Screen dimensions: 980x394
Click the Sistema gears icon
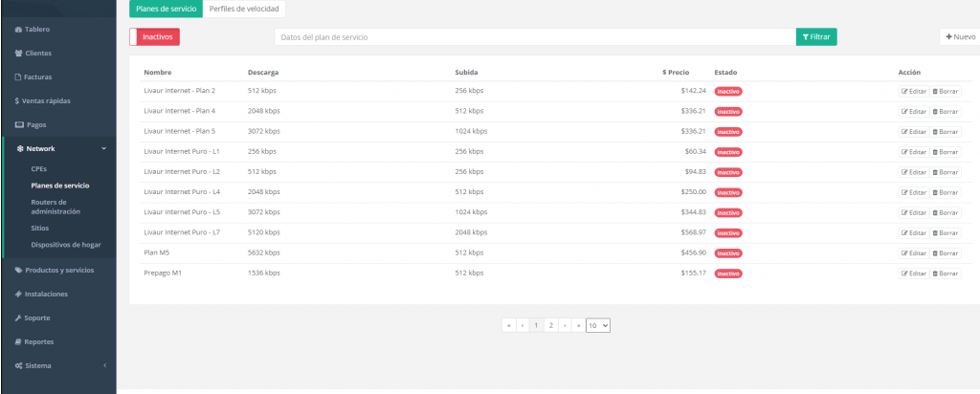click(x=19, y=365)
